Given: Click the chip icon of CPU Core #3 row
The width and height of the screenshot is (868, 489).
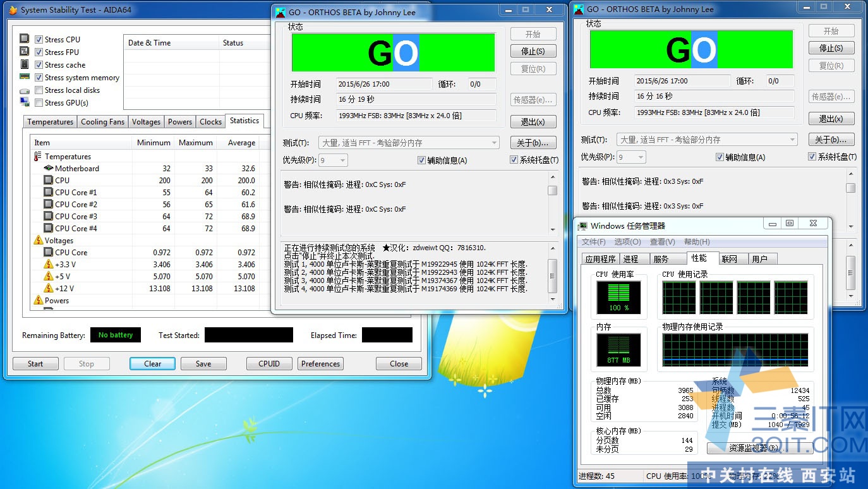Looking at the screenshot, I should (49, 216).
